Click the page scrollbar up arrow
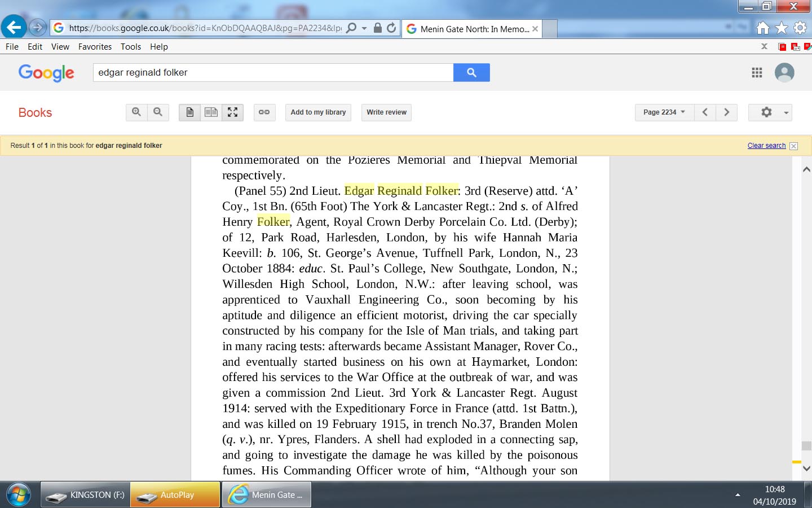Screen dimensions: 812x508 pos(806,169)
